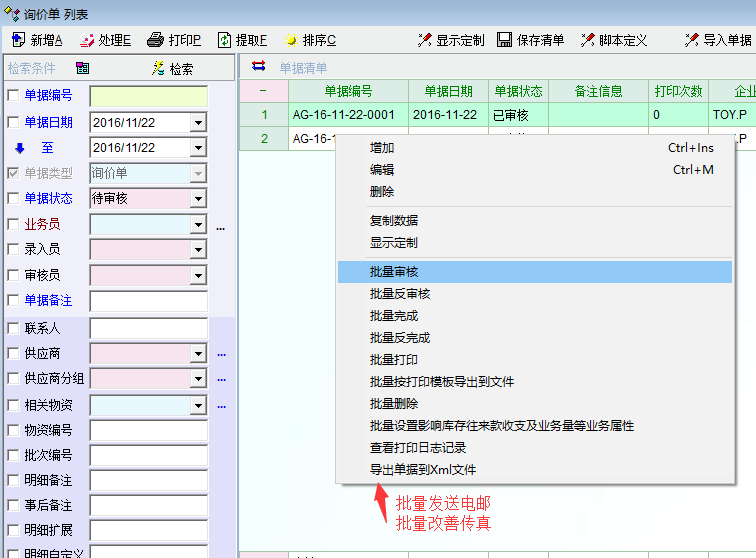Click the 新增A toolbar icon
This screenshot has width=756, height=558.
18,40
